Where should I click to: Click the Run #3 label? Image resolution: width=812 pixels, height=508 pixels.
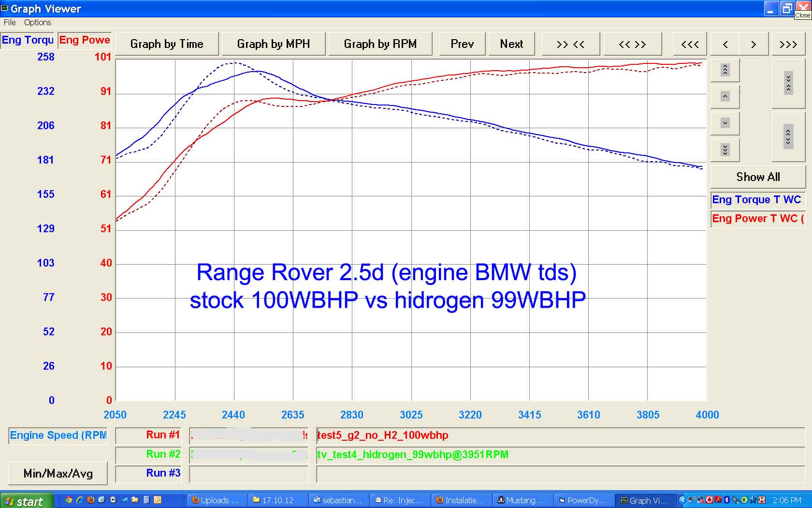[148, 473]
